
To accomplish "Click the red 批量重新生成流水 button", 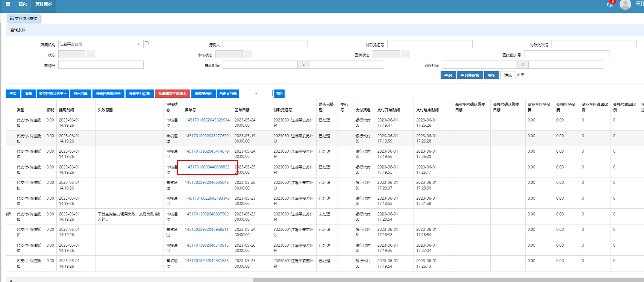I will (x=172, y=94).
